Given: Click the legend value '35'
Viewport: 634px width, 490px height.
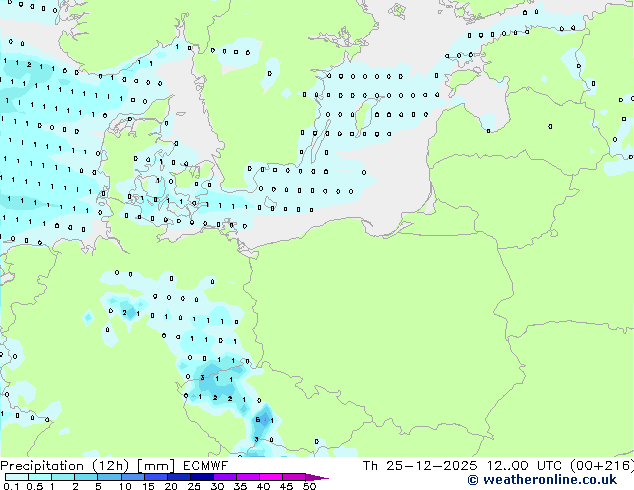Looking at the screenshot, I should point(240,486).
